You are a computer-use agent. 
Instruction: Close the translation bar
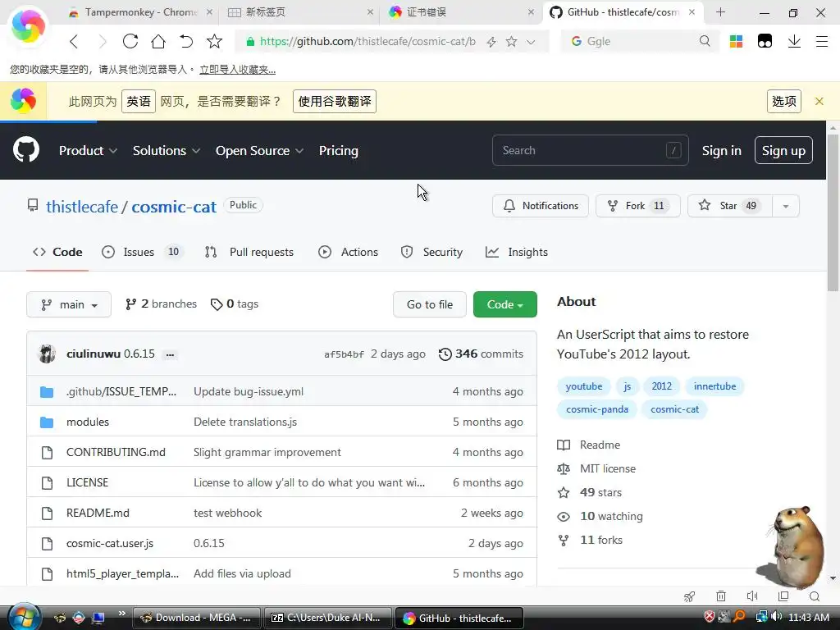pos(819,101)
